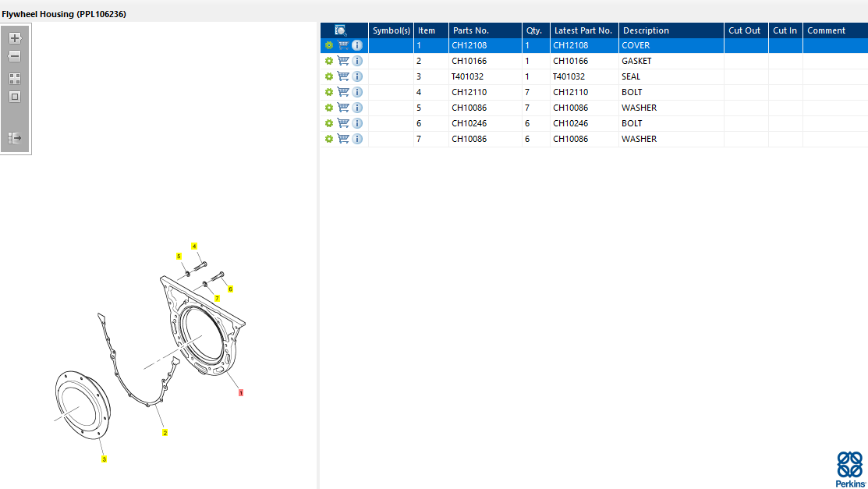Click the COVER description cell
Viewport: 868px width, 489px height.
(x=671, y=45)
